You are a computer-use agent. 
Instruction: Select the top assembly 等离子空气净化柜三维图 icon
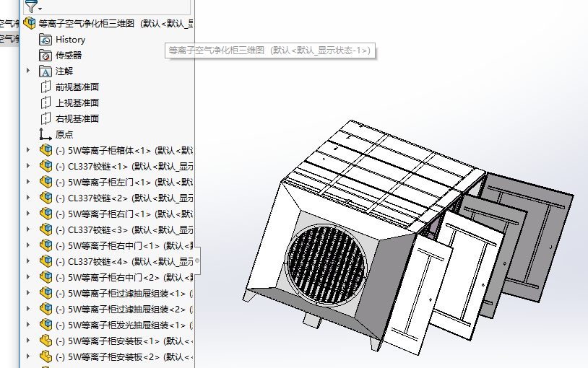click(x=29, y=23)
